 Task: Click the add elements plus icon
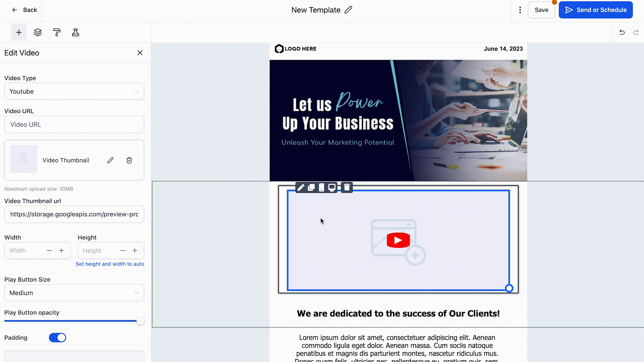[x=19, y=33]
